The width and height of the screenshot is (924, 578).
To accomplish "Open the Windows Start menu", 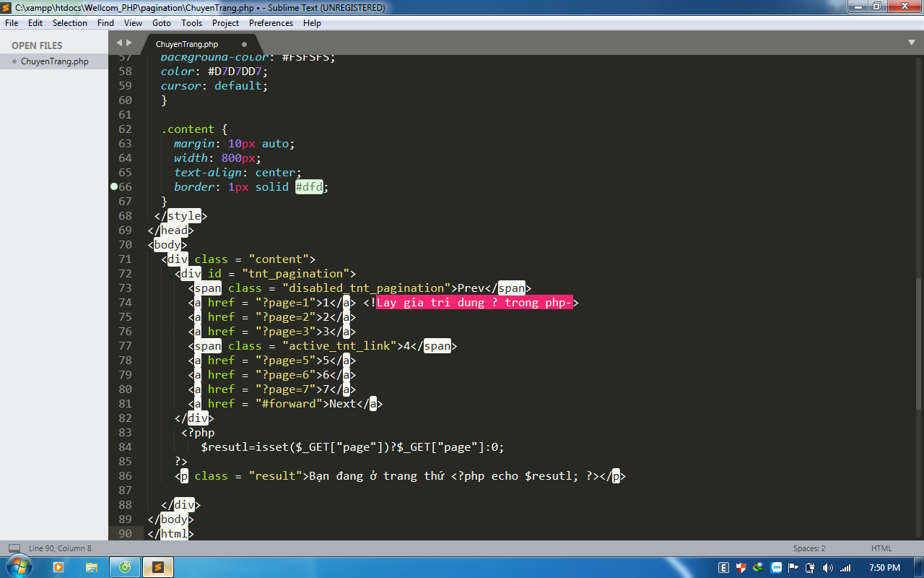I will point(18,566).
